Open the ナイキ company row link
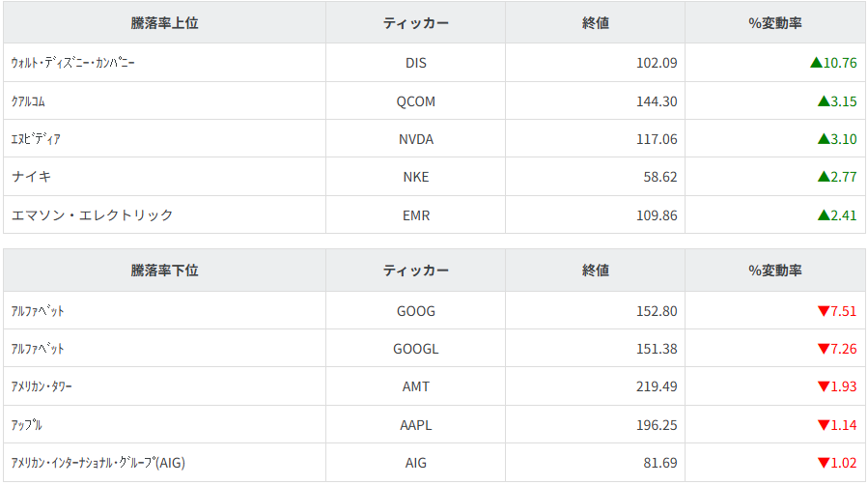Image resolution: width=868 pixels, height=485 pixels. [31, 177]
